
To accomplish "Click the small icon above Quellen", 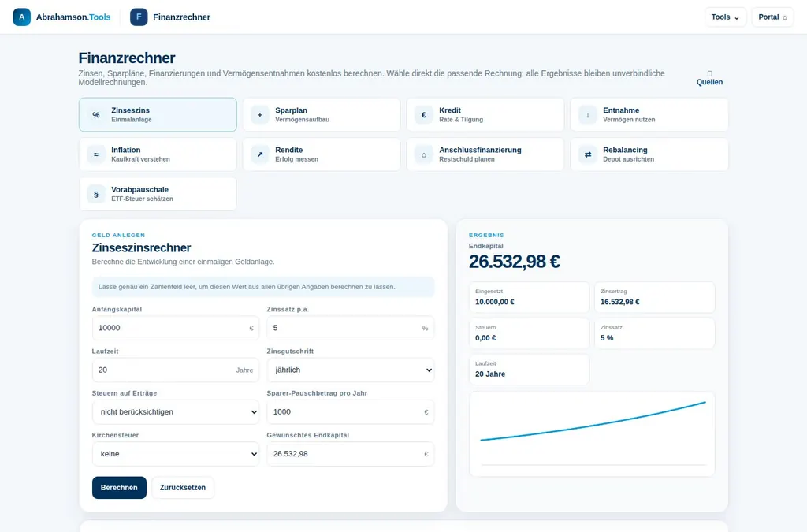I will tap(710, 73).
